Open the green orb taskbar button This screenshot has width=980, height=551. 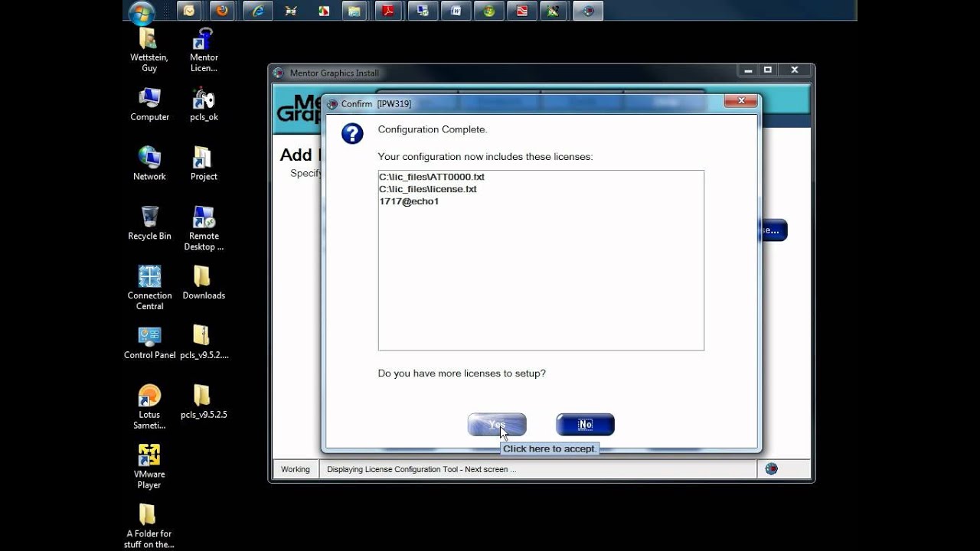(488, 11)
